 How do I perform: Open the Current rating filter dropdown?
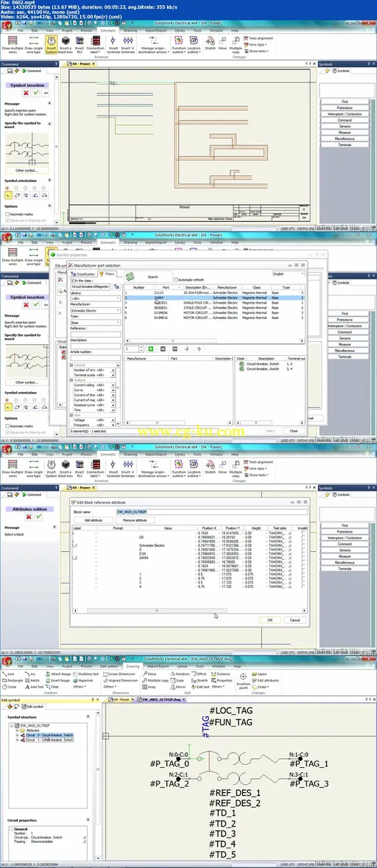pos(113,385)
